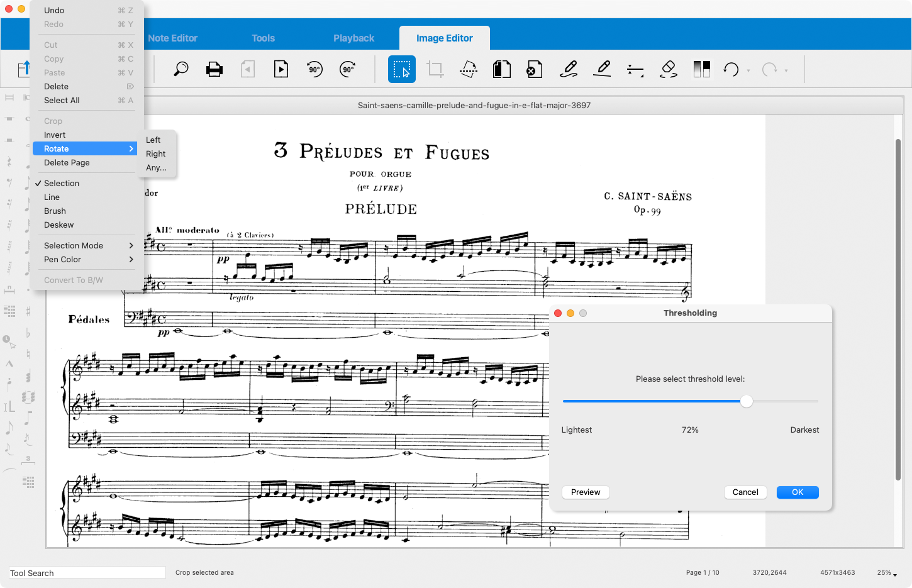
Task: Go to next page icon
Action: pos(281,69)
